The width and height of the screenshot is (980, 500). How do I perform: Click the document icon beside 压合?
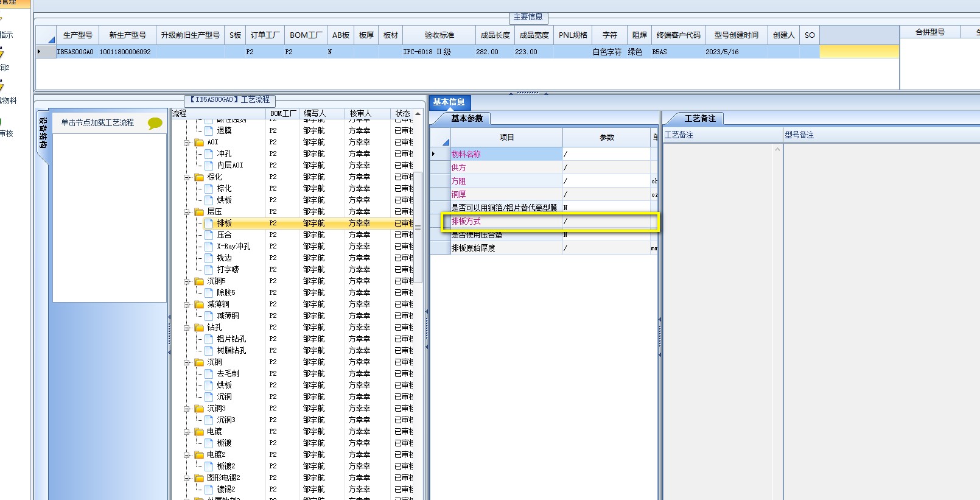(x=209, y=234)
